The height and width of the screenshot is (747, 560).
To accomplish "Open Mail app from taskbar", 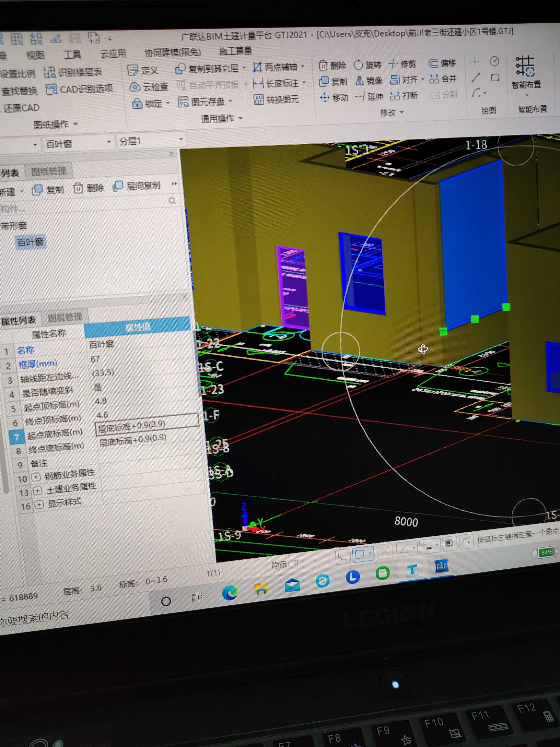I will (292, 585).
